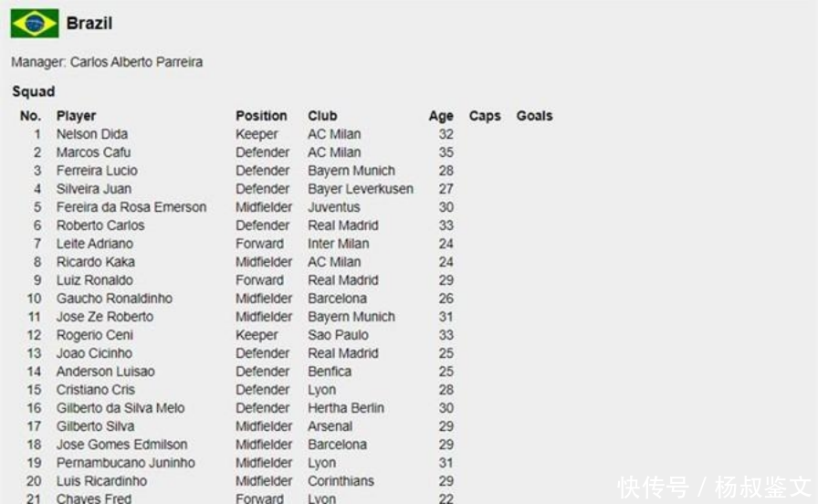
Task: Click on Ricardo Kaka's name
Action: click(x=94, y=262)
